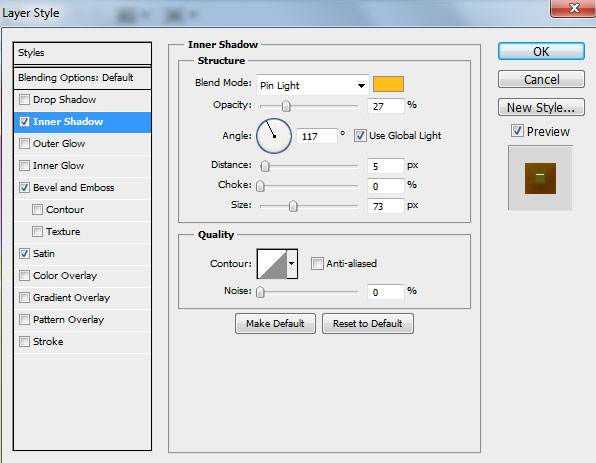Uncheck the Inner Shadow checkbox
This screenshot has width=596, height=463.
point(24,122)
